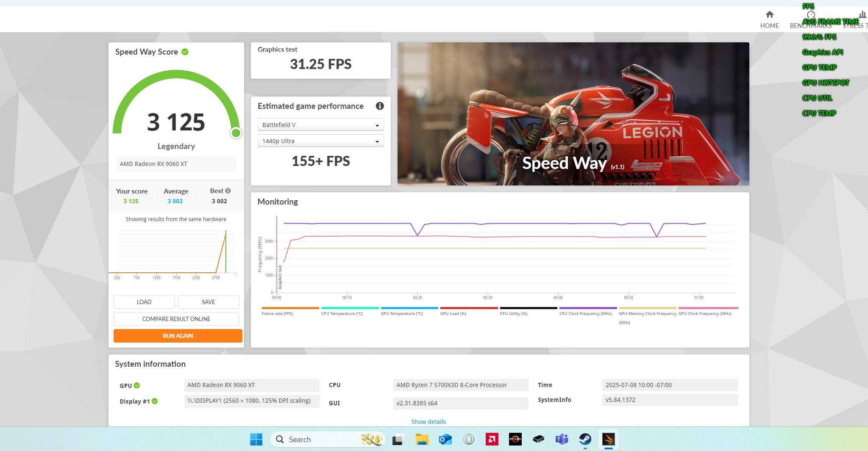
Task: Open info icon beside Estimated game performance
Action: (x=379, y=106)
